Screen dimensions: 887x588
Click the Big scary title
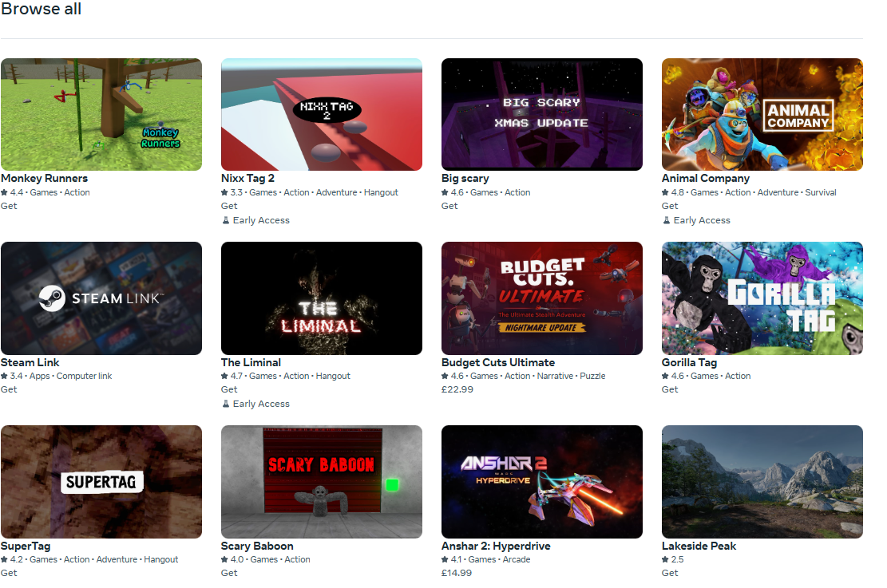465,178
